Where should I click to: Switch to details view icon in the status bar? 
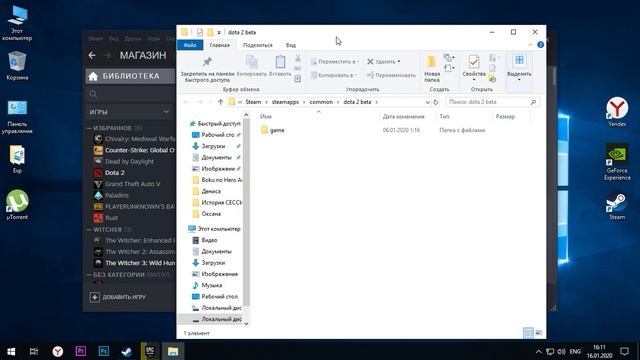[x=528, y=333]
